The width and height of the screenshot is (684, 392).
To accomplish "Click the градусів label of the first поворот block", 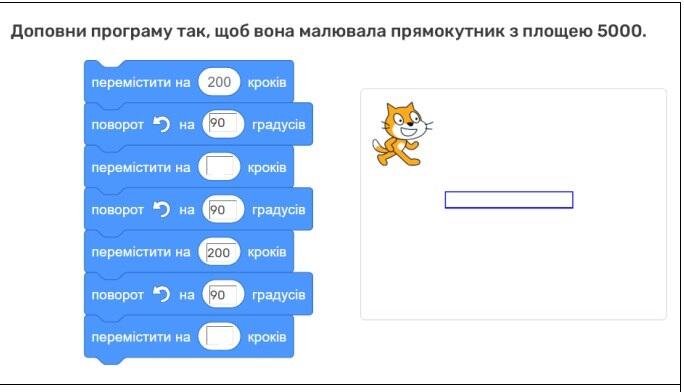I will click(x=279, y=125).
